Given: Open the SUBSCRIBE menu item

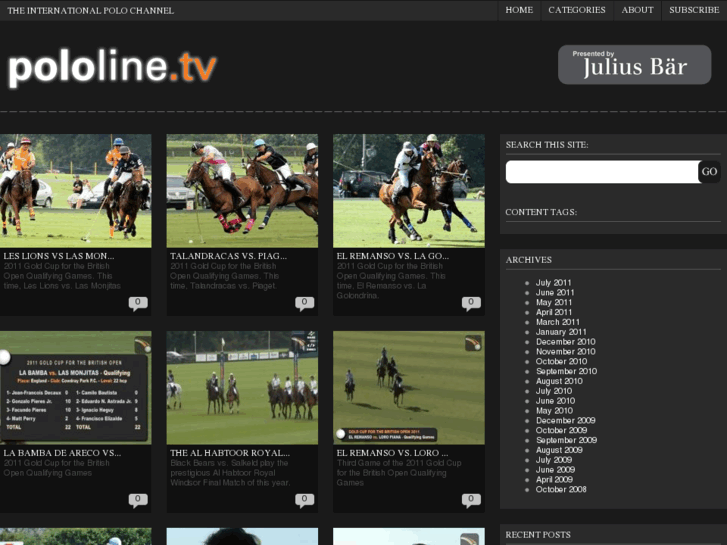Looking at the screenshot, I should [694, 10].
